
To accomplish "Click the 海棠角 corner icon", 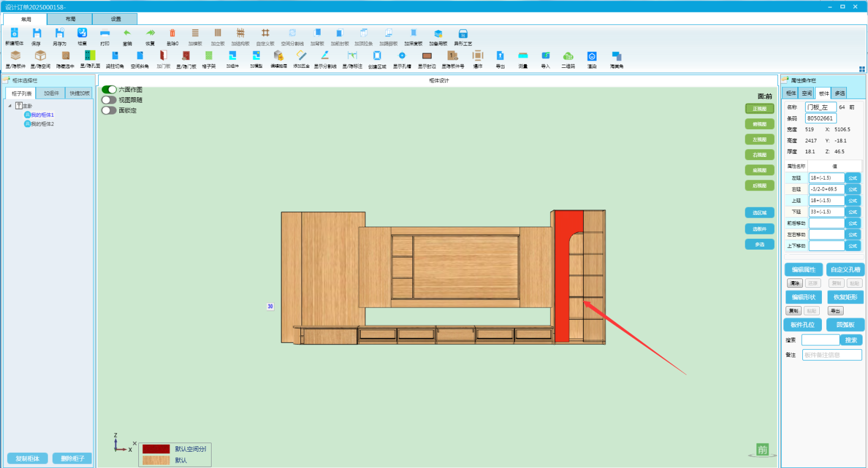I will click(617, 56).
